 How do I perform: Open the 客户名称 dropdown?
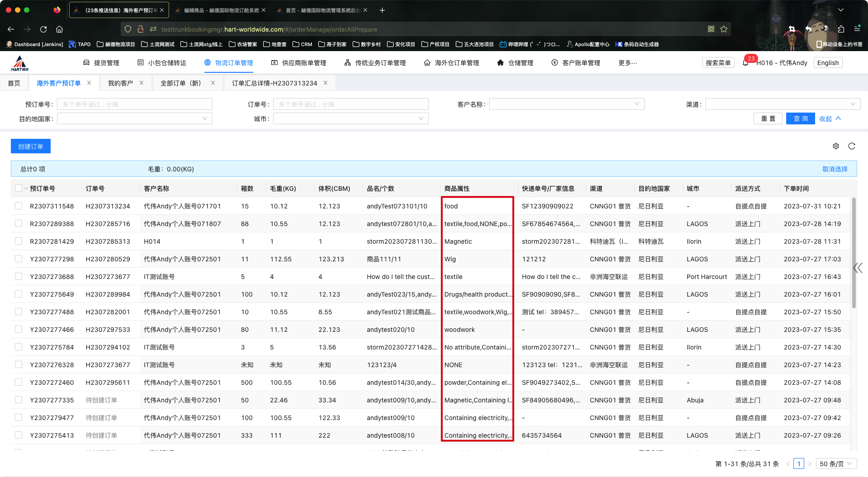566,104
